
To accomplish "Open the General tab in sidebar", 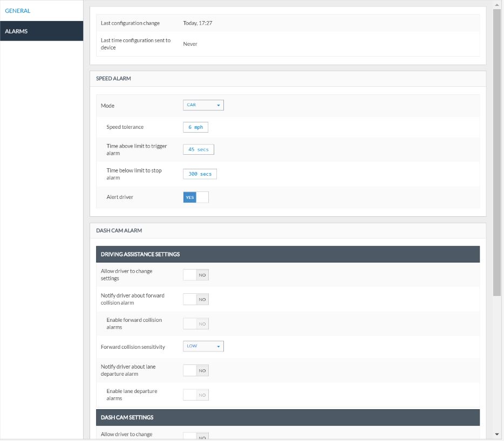I will (x=42, y=11).
